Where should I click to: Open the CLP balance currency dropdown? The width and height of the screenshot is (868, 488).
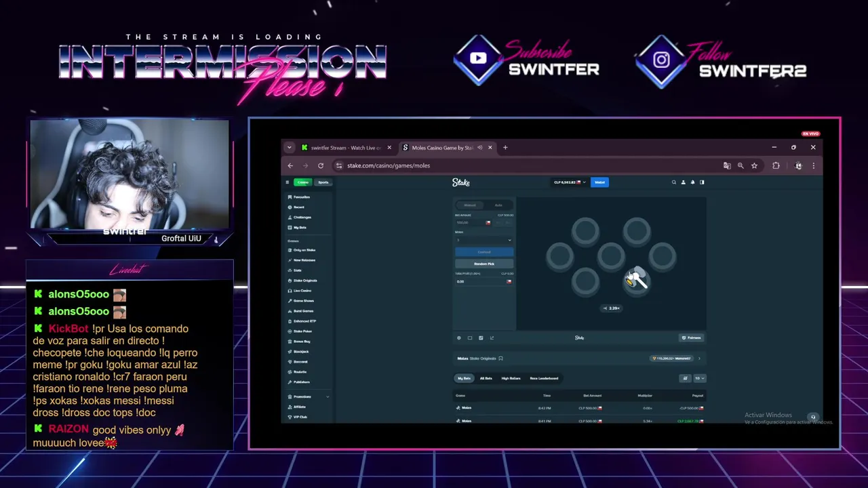(x=569, y=182)
